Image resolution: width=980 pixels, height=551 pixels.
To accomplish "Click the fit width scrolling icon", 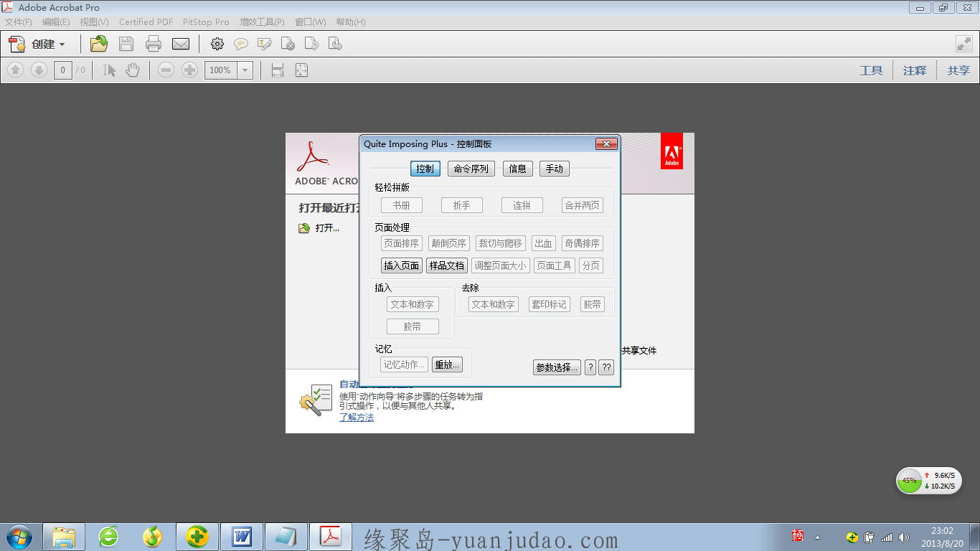I will (278, 70).
